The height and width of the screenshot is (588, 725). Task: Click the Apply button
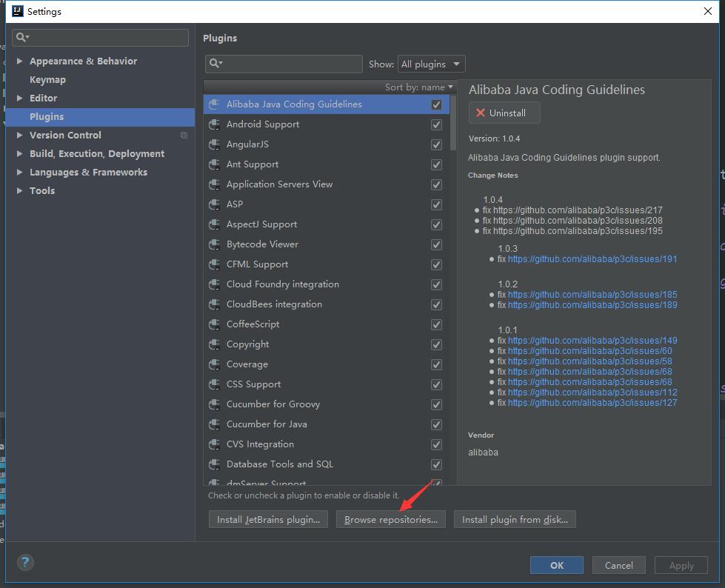click(x=681, y=565)
